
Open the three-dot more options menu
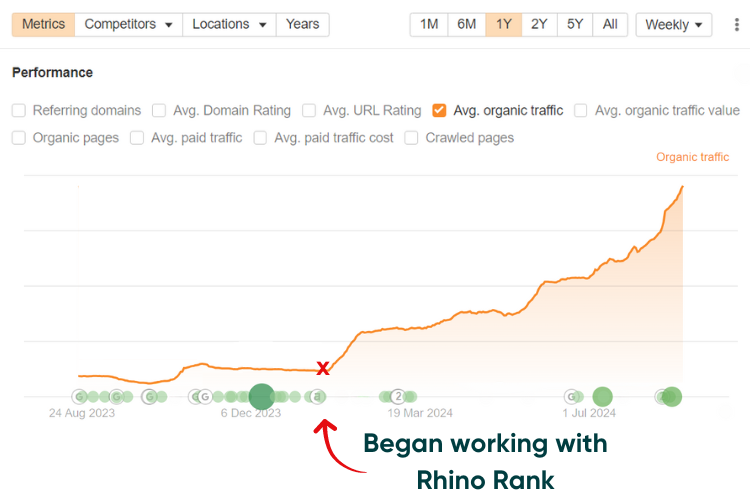[737, 24]
